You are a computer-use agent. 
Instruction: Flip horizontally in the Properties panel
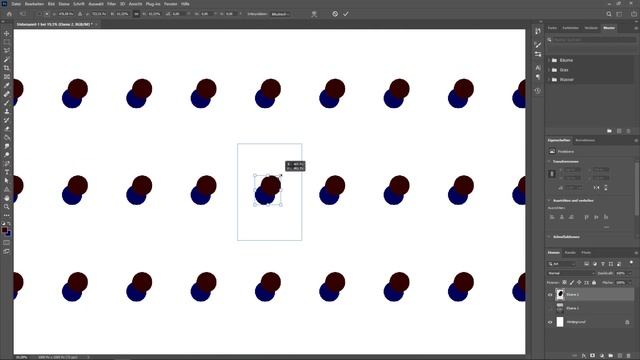pos(596,188)
